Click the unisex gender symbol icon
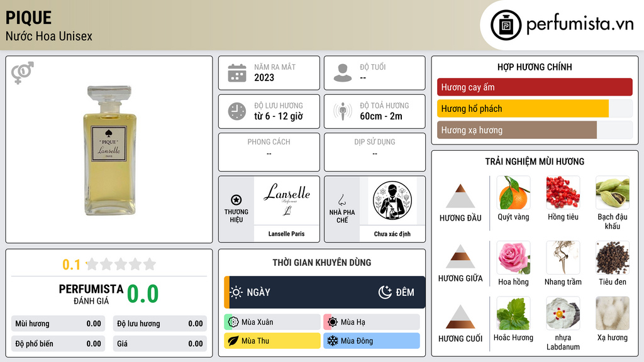Screen dimensions: 644x362 [23, 73]
